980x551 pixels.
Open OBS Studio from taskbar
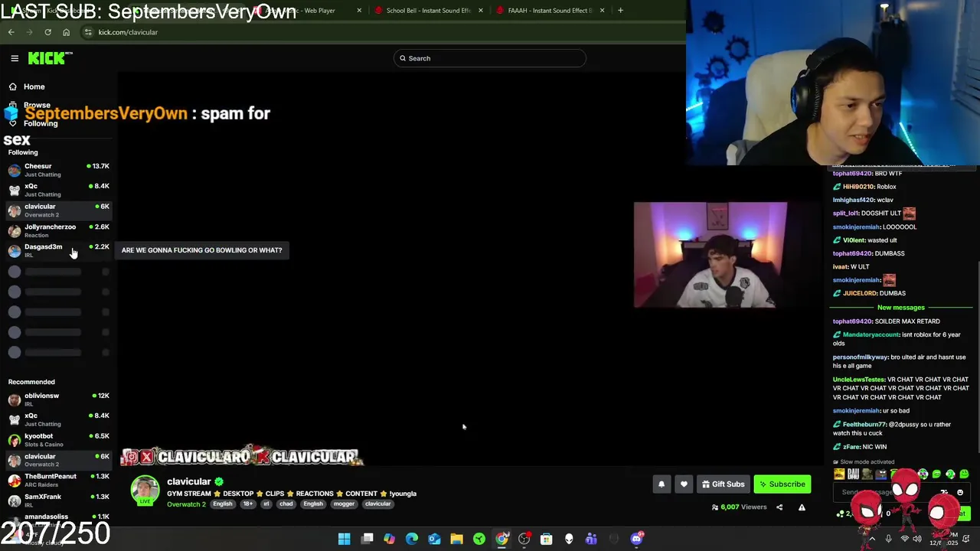[524, 539]
